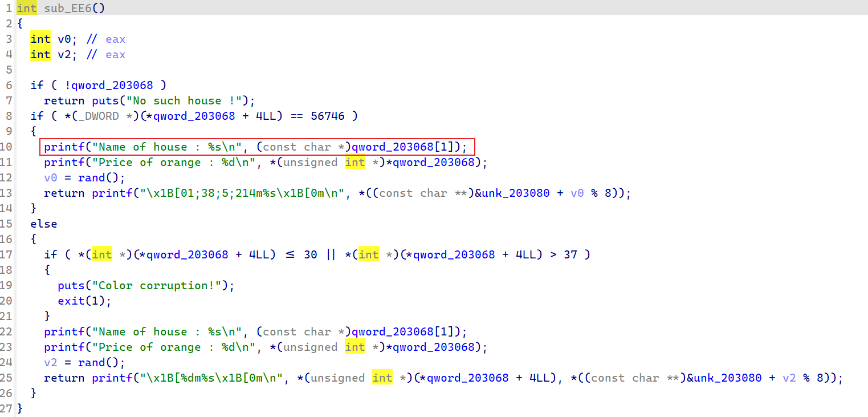Click the return keyword on line 25
The height and width of the screenshot is (417, 868).
point(64,378)
